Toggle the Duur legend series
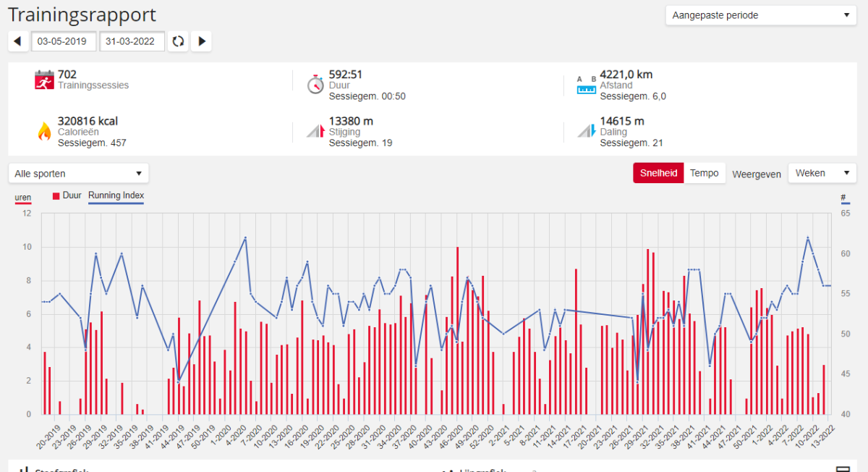This screenshot has height=472, width=868. (x=67, y=195)
